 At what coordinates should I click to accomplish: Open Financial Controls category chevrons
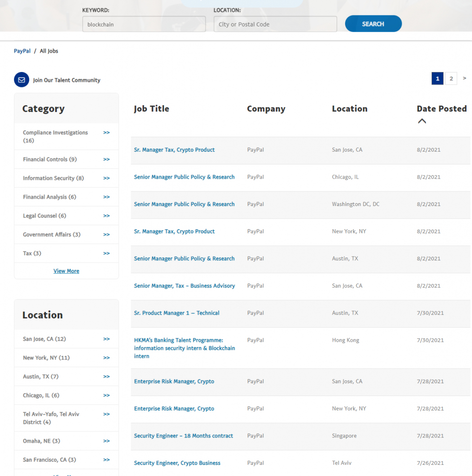[x=106, y=159]
